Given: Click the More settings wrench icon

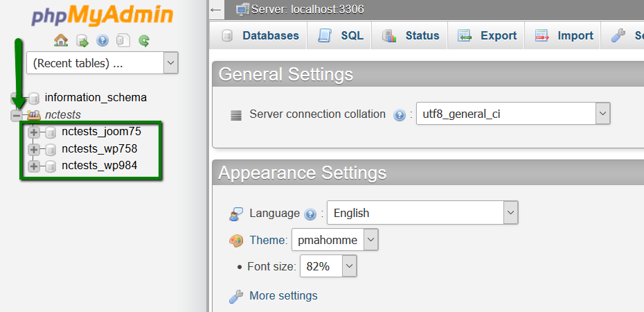Looking at the screenshot, I should point(236,296).
